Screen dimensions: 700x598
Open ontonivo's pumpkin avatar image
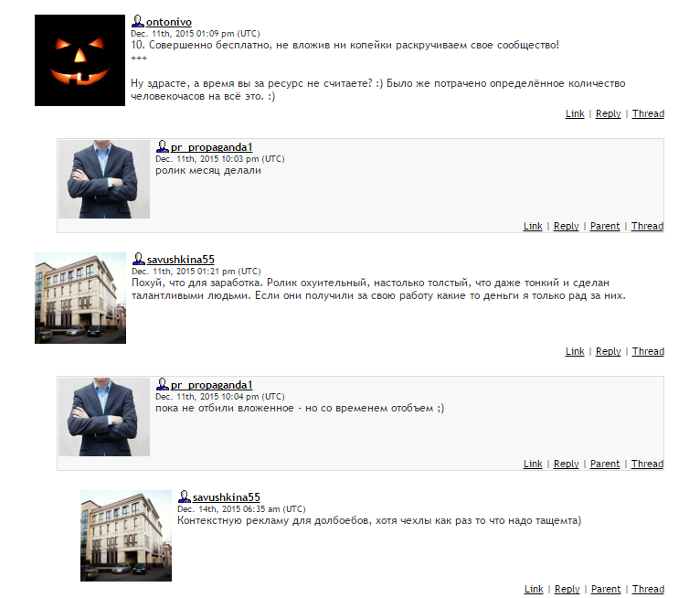coord(80,60)
